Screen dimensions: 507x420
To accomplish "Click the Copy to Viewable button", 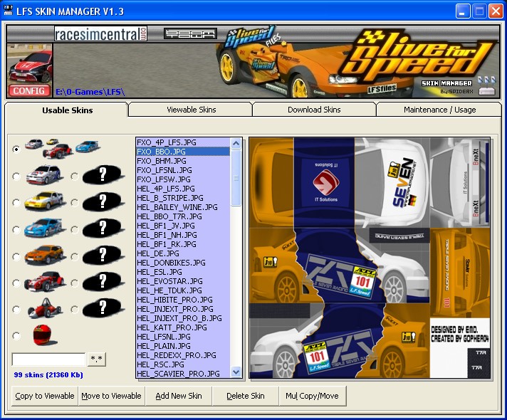I will point(45,396).
